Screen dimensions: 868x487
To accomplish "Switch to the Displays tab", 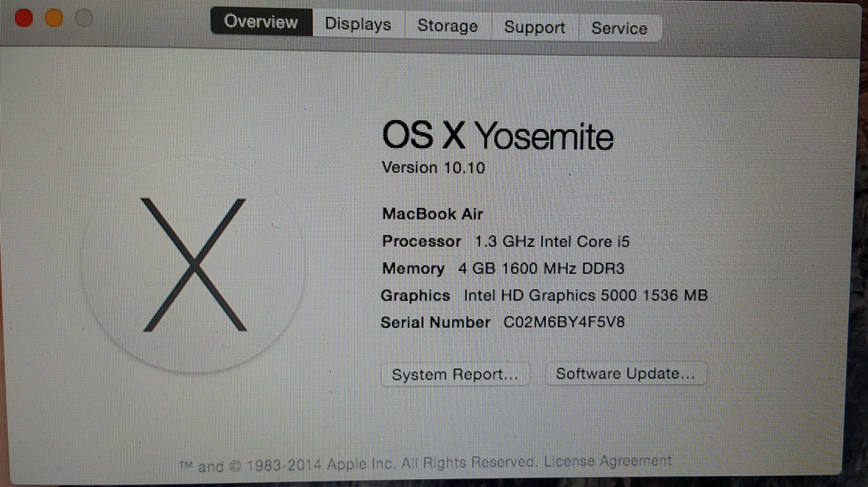I will [x=358, y=24].
